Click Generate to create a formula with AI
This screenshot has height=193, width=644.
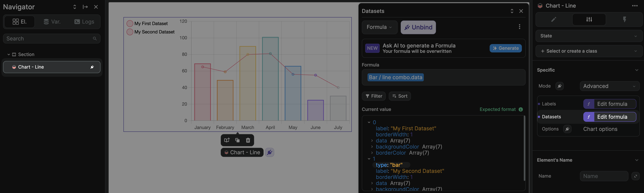506,48
